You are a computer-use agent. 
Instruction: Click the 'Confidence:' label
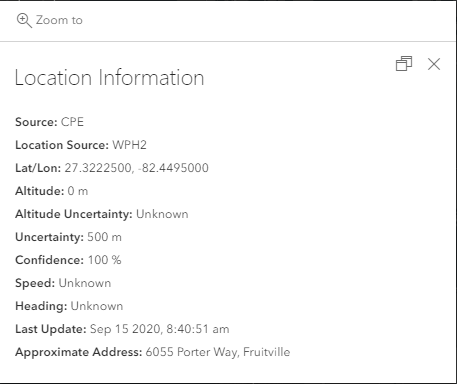tap(49, 260)
